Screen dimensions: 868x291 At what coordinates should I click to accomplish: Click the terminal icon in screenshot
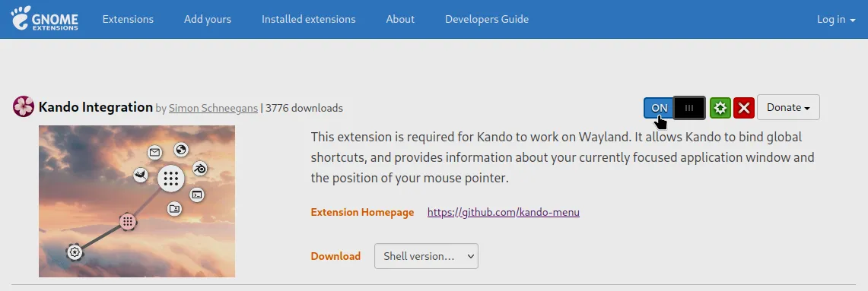pos(196,195)
